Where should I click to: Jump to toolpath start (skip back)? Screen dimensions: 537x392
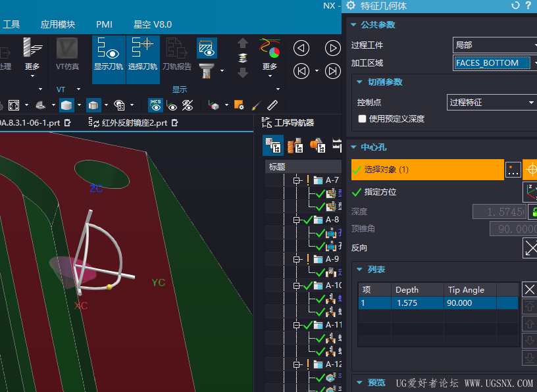[x=301, y=71]
